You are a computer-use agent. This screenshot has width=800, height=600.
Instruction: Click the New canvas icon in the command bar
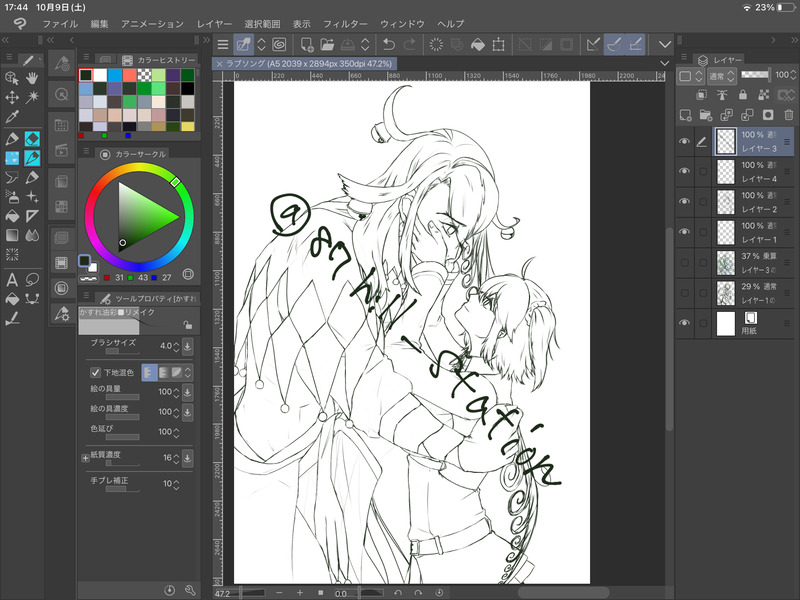[307, 45]
